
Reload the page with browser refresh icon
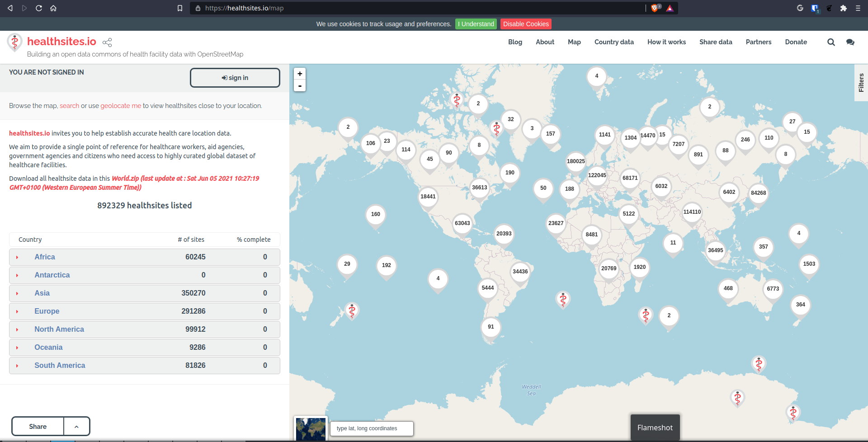(39, 8)
